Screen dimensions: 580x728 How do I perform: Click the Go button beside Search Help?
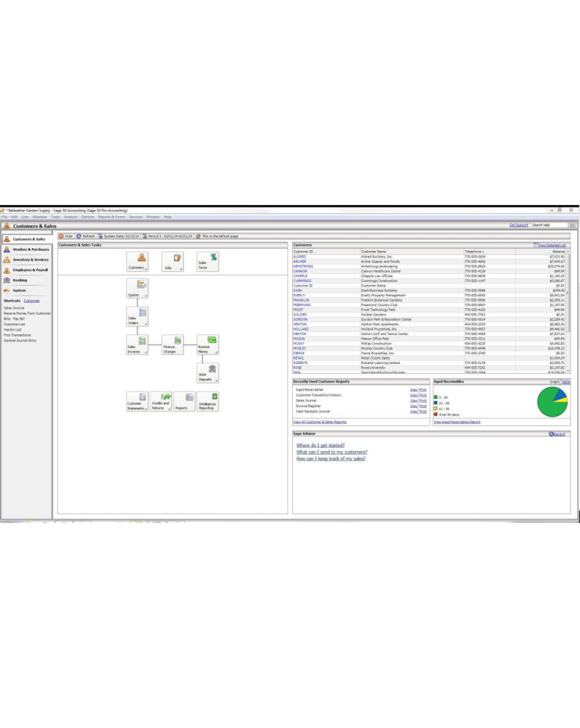coord(572,226)
